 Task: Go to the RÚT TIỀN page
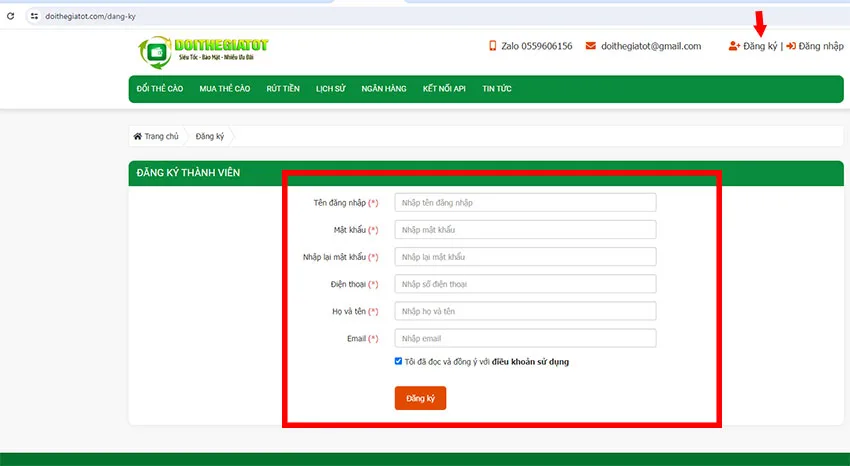click(283, 89)
